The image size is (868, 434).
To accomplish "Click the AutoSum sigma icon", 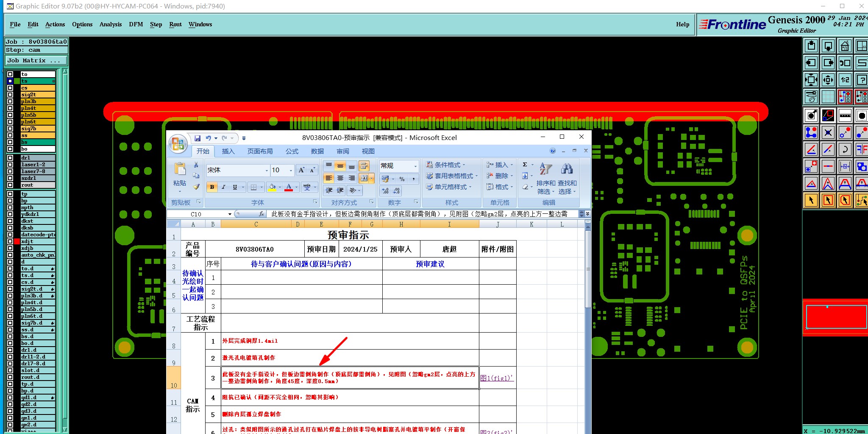I will (525, 165).
